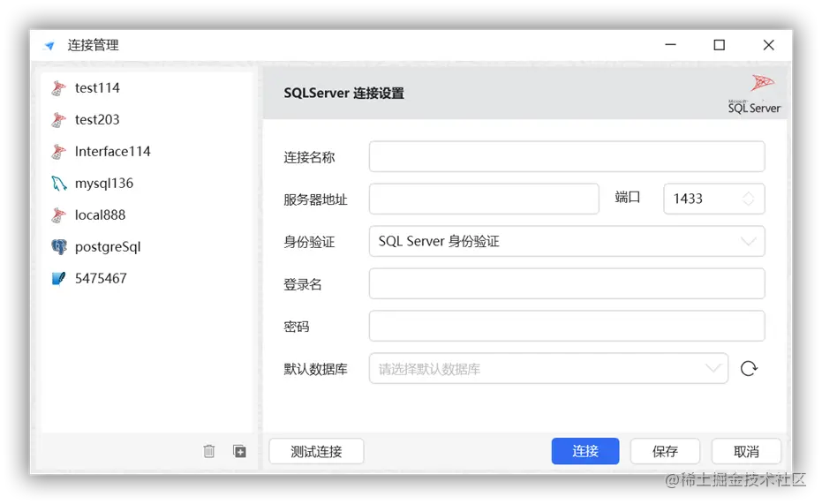This screenshot has height=504, width=822.
Task: Select the 5475467 connection
Action: [x=147, y=278]
